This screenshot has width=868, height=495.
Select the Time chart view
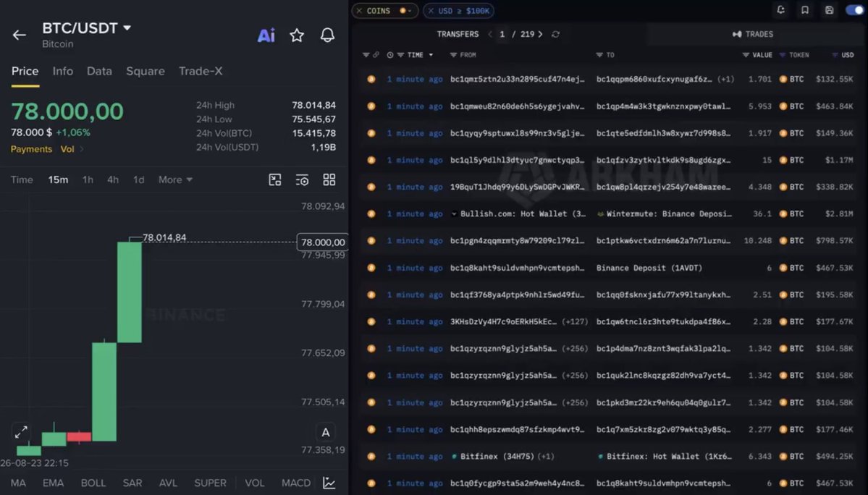tap(22, 179)
